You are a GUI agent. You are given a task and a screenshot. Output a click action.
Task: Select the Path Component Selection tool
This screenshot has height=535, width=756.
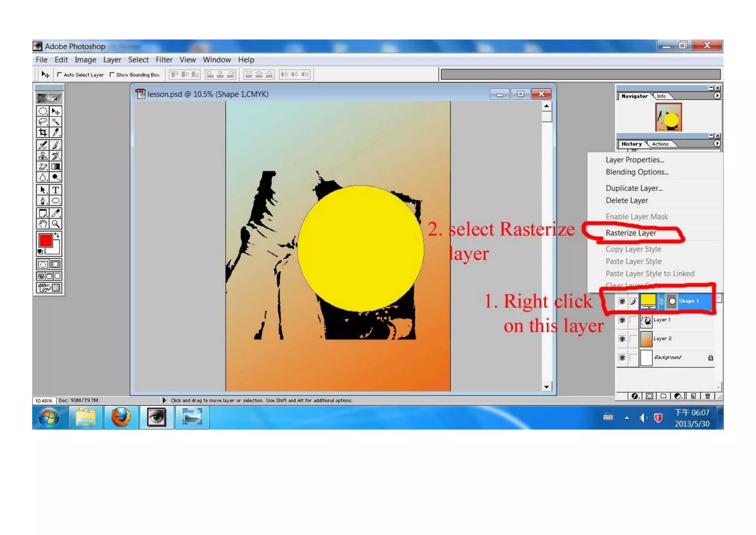(x=43, y=190)
